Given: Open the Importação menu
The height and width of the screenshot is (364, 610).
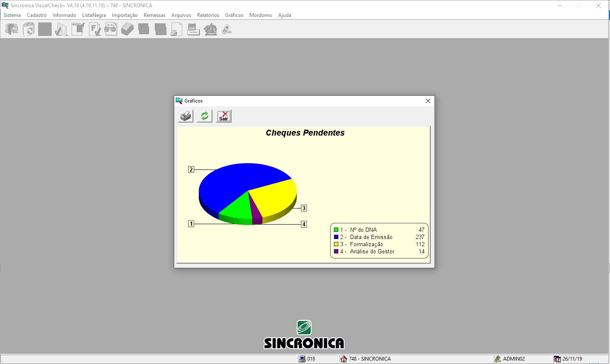Looking at the screenshot, I should [125, 15].
